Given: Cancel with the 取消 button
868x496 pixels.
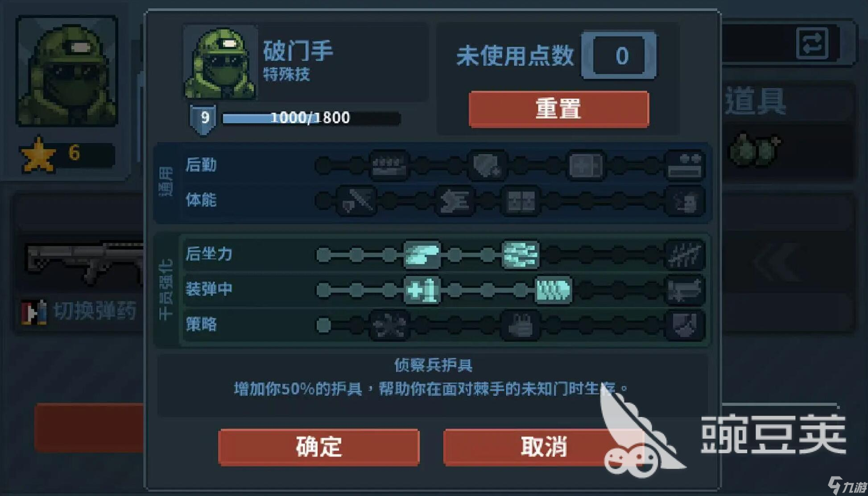Looking at the screenshot, I should tap(544, 447).
